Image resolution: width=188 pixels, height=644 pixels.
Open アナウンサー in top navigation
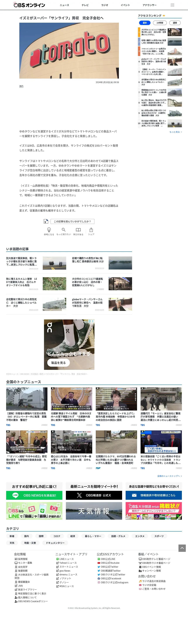(x=149, y=5)
